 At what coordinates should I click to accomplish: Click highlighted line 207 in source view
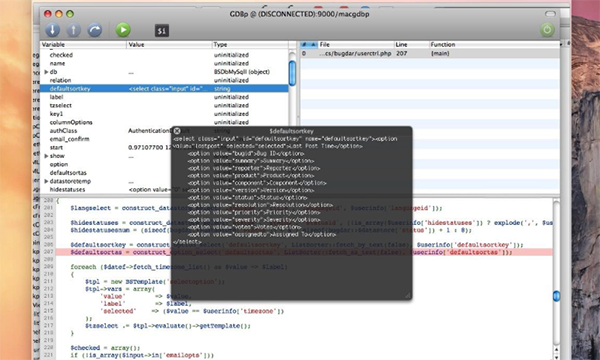pyautogui.click(x=304, y=252)
